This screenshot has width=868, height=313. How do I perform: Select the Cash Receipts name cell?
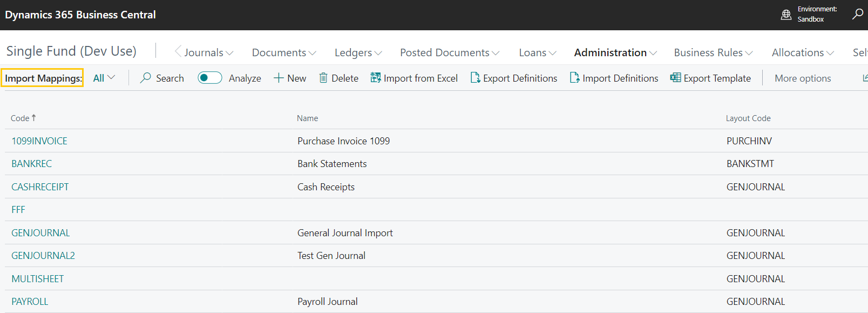[326, 187]
